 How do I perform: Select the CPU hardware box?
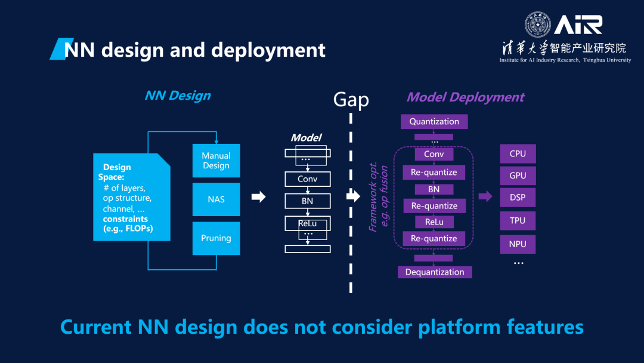pos(518,153)
